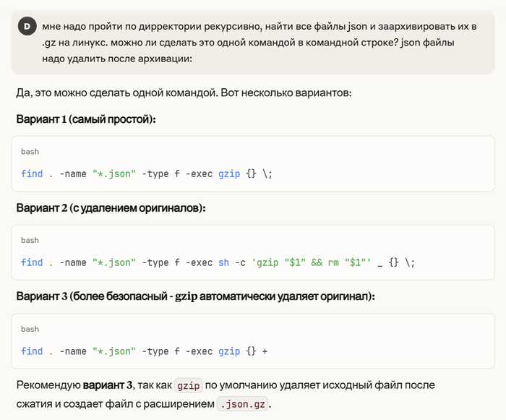This screenshot has width=506, height=420.
Task: Click gzip in the Вариант 3 command
Action: 229,351
